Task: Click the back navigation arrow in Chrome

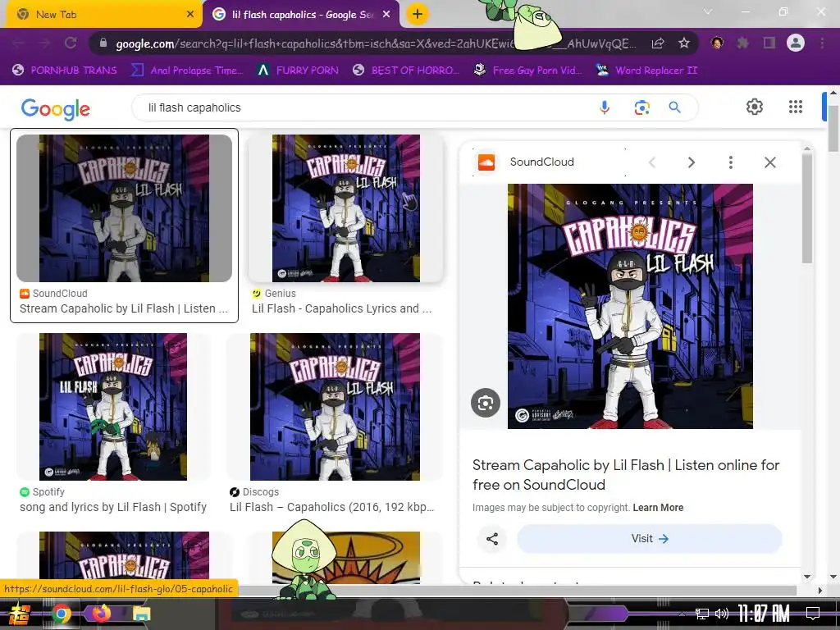Action: [x=18, y=43]
